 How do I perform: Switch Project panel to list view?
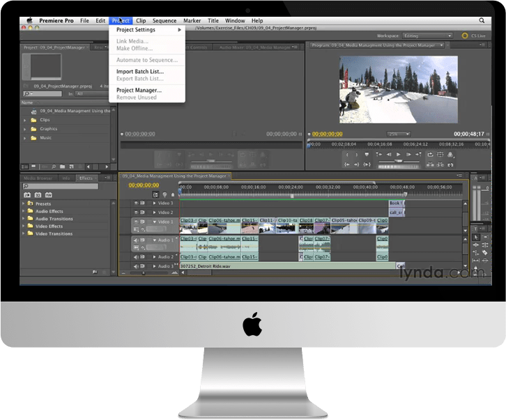[x=24, y=166]
